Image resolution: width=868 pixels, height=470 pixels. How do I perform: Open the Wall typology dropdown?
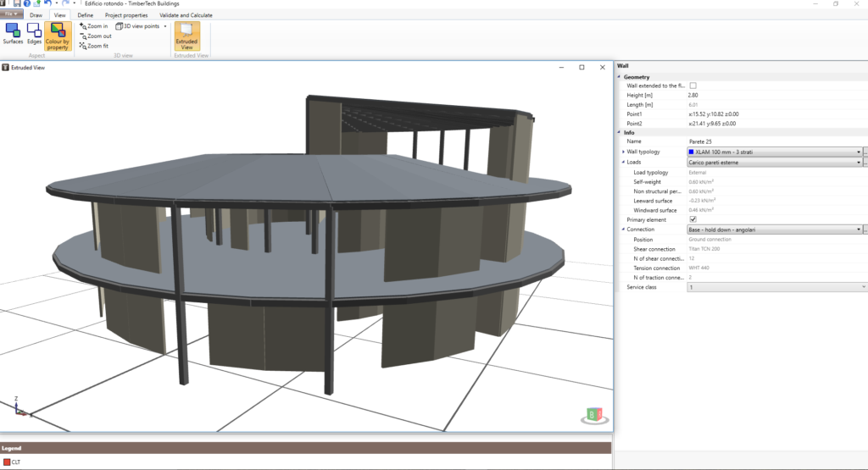[x=858, y=152]
